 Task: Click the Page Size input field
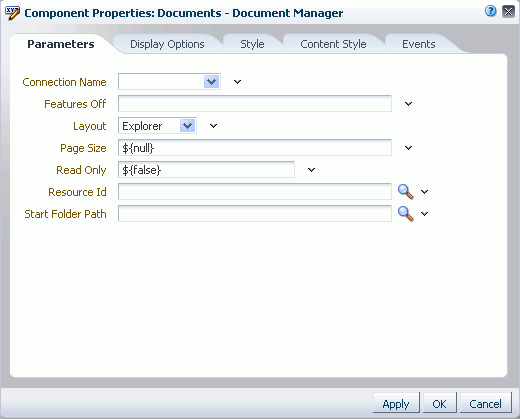(x=255, y=148)
